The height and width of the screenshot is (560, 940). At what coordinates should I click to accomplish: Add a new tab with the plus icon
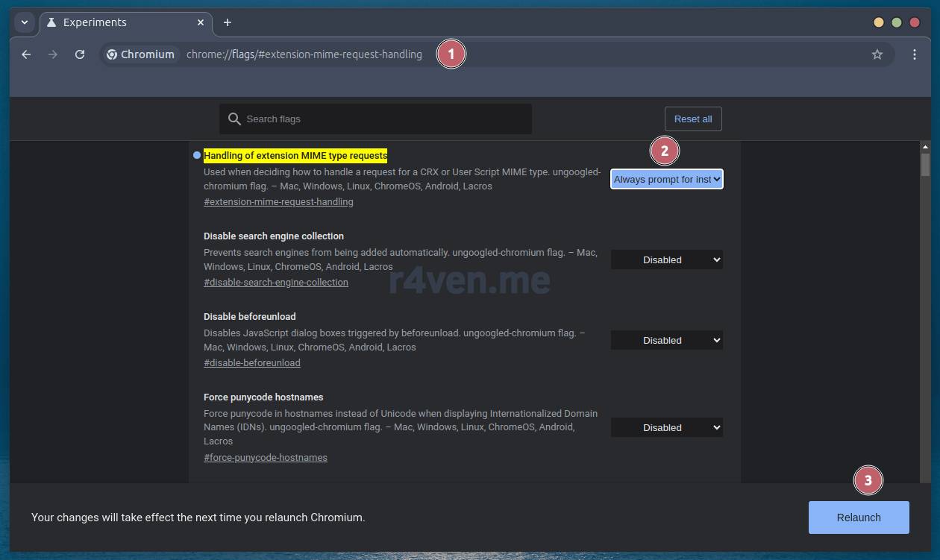click(x=228, y=22)
